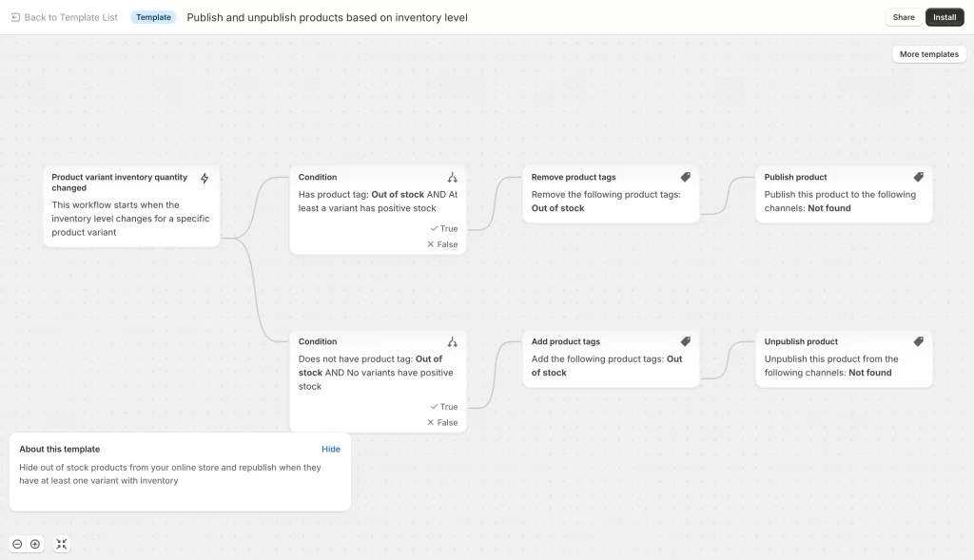This screenshot has width=974, height=560.
Task: Click the fit-to-view canvas icon
Action: point(62,544)
